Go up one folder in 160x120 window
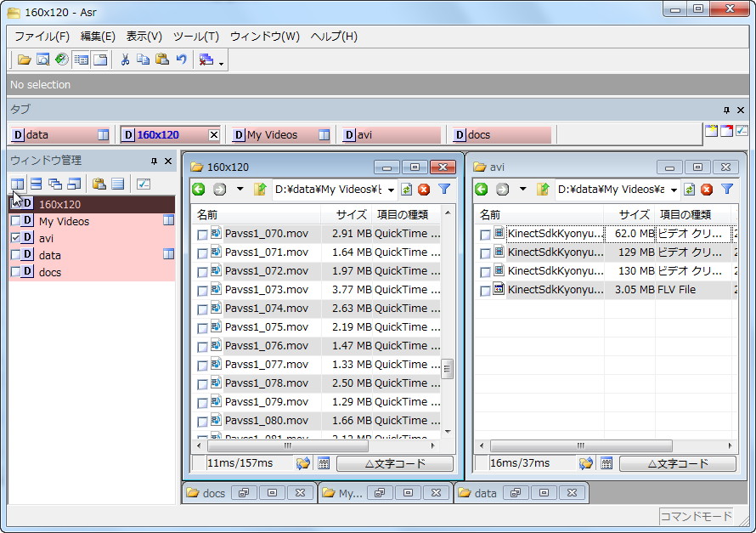This screenshot has height=533, width=756. [x=260, y=190]
